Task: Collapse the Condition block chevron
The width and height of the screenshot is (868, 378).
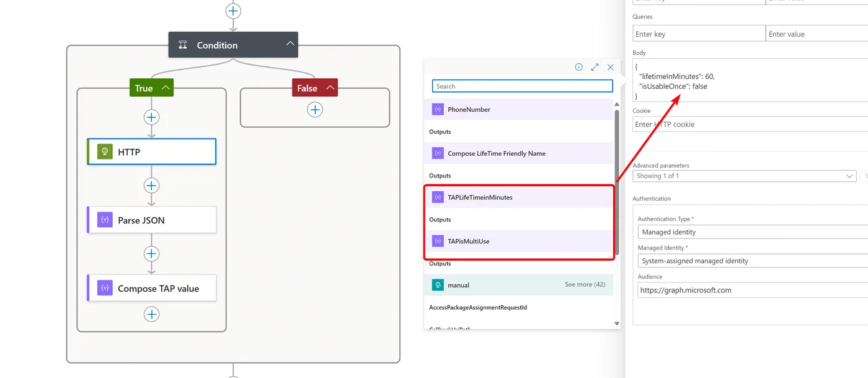Action: click(290, 45)
